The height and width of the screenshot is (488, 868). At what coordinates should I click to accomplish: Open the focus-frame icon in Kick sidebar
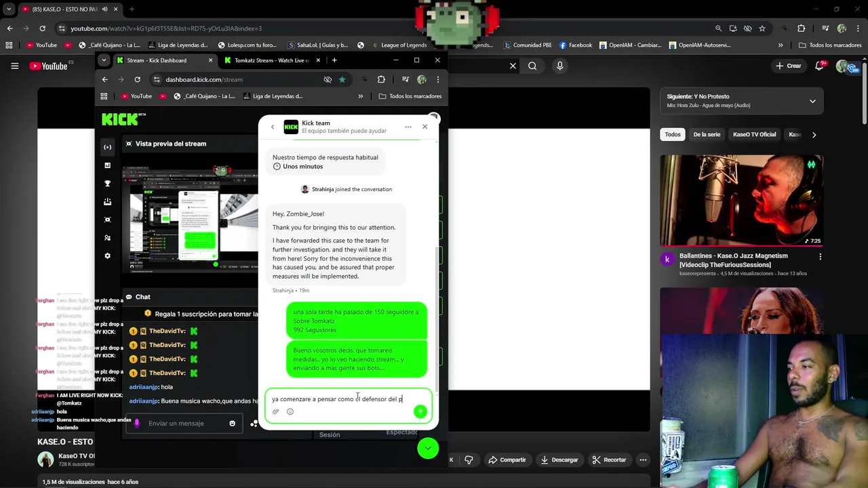[x=107, y=220]
